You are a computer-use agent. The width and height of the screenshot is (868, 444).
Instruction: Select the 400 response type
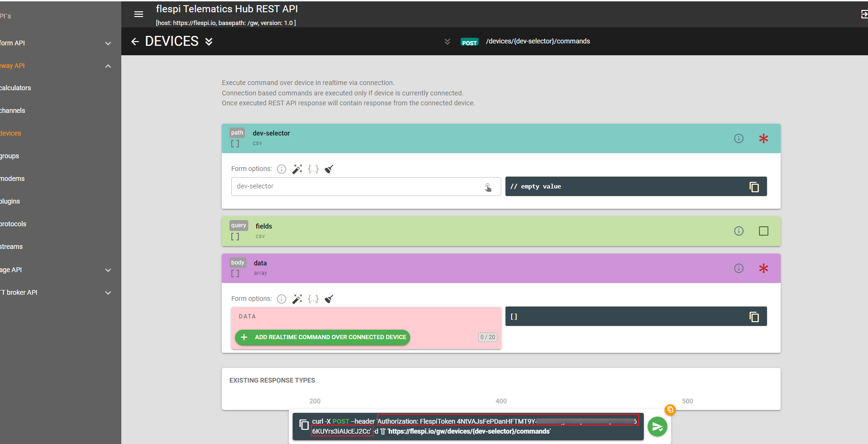[501, 401]
